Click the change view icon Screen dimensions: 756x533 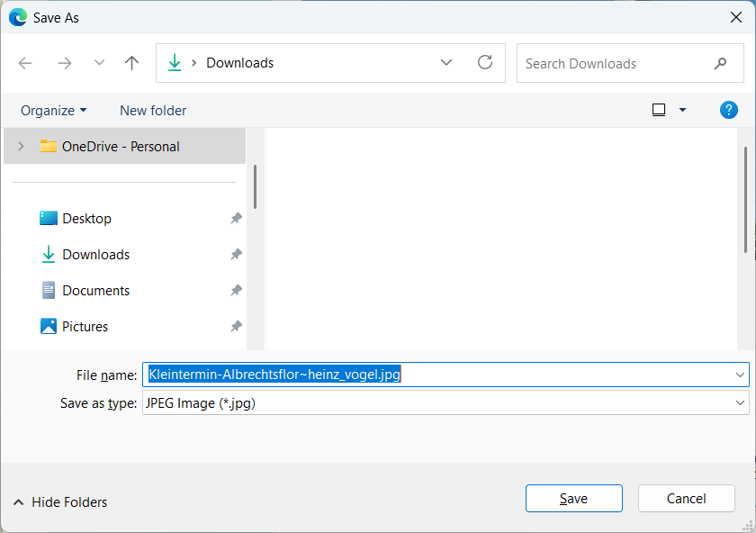pos(659,110)
